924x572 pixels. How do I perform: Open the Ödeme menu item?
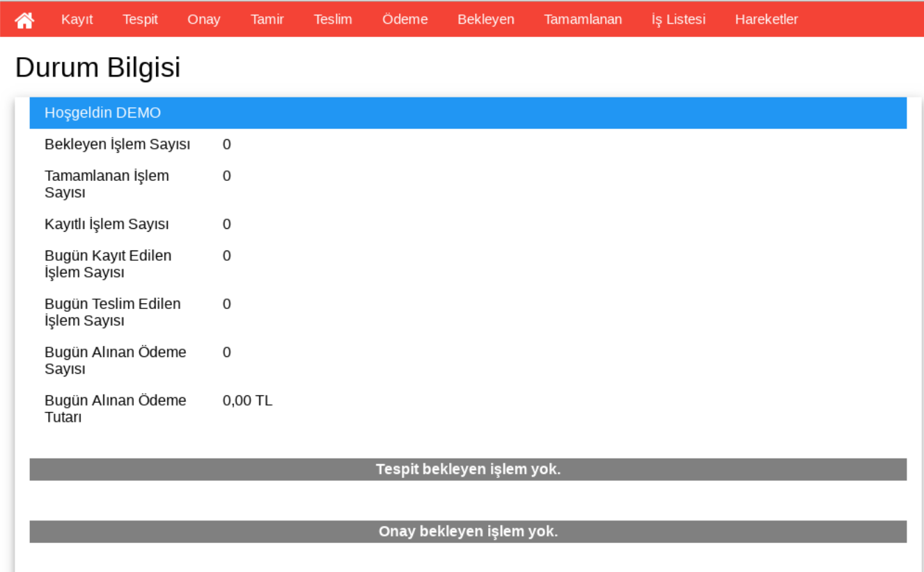pos(405,19)
